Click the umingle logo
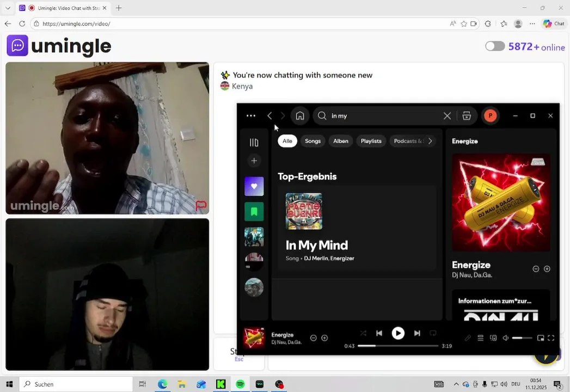The height and width of the screenshot is (392, 570). tap(59, 46)
